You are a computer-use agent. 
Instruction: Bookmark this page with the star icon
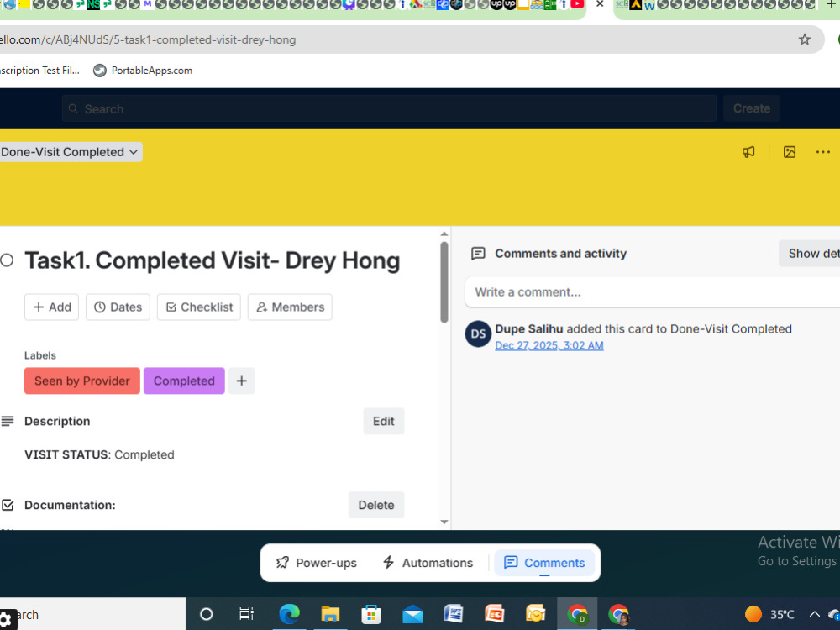(x=804, y=39)
